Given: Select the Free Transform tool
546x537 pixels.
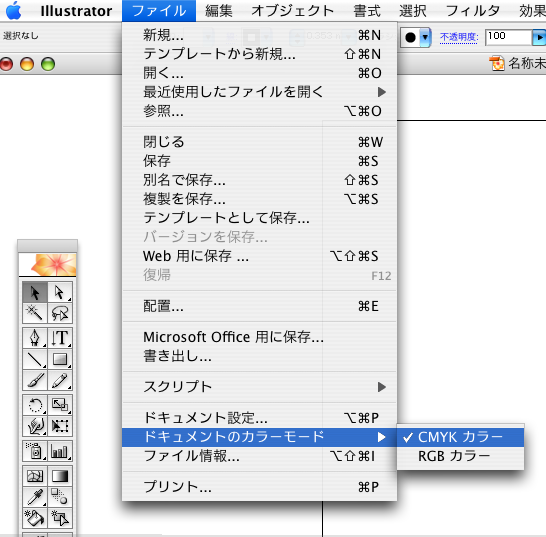Looking at the screenshot, I should pos(60,426).
